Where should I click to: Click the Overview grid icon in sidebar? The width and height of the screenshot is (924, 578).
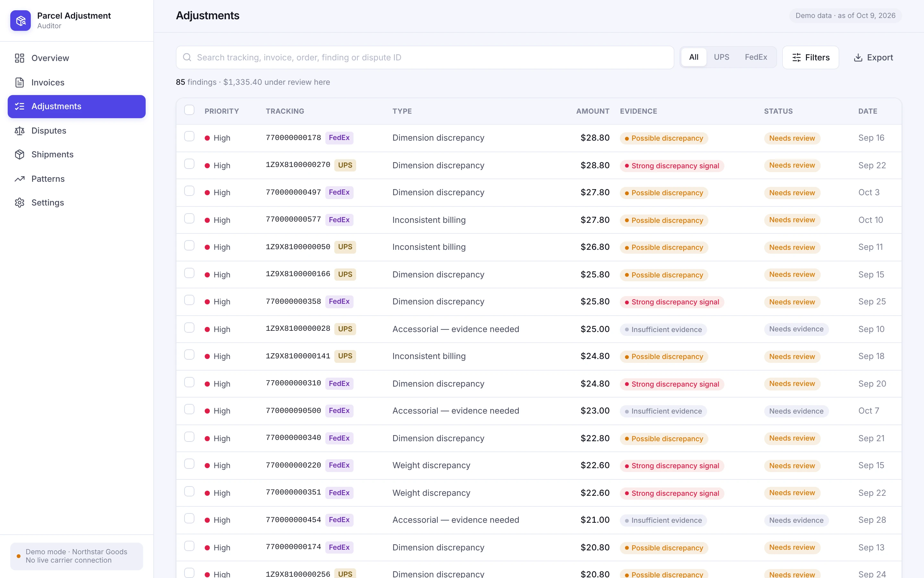point(20,58)
